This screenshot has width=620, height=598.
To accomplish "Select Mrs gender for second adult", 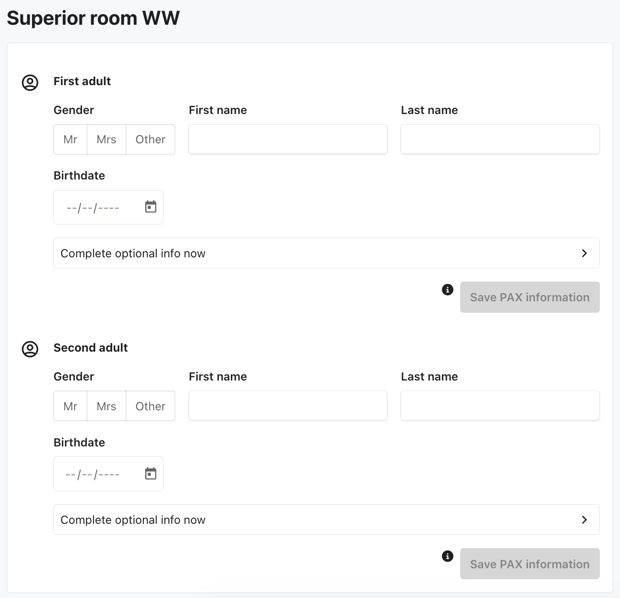I will (x=106, y=406).
